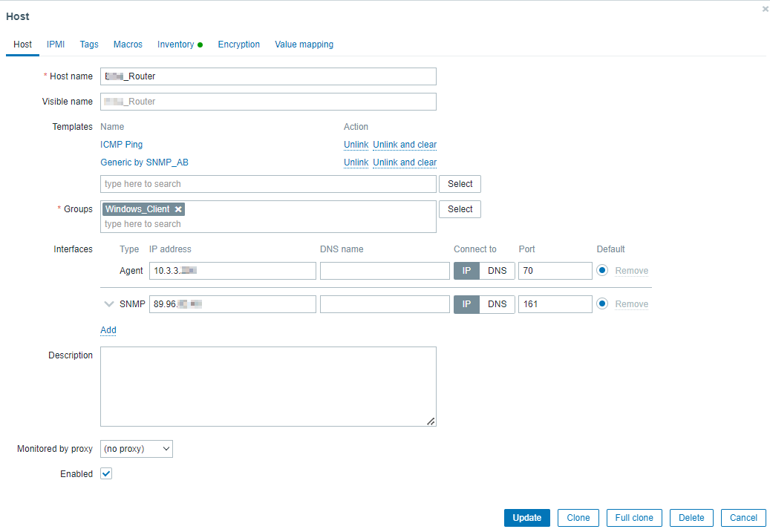The height and width of the screenshot is (532, 770).
Task: Set Agent interface to connect via IP
Action: click(x=466, y=271)
